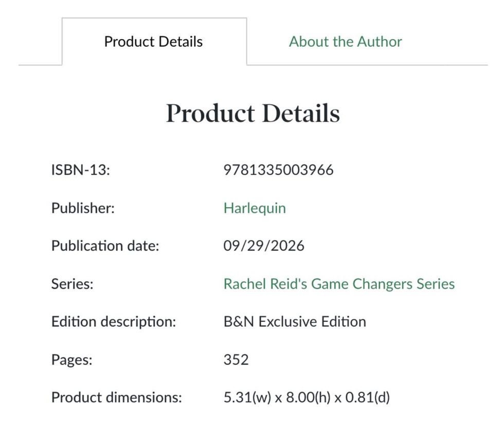Image resolution: width=504 pixels, height=441 pixels.
Task: Click the ISBN-13 row label
Action: pos(81,170)
